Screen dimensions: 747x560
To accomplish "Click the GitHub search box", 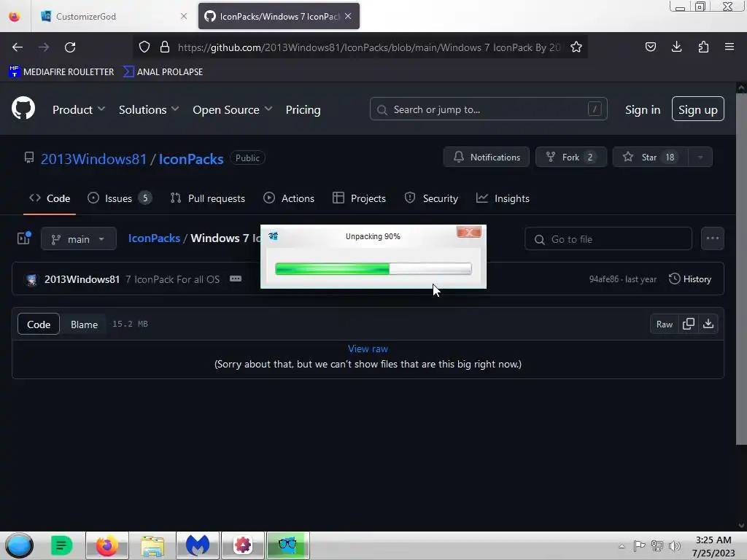I will tap(488, 109).
